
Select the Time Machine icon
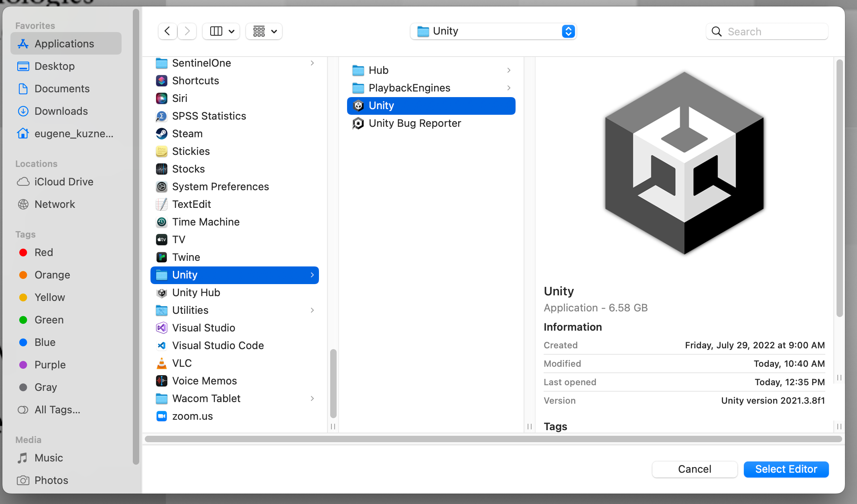[x=162, y=222]
